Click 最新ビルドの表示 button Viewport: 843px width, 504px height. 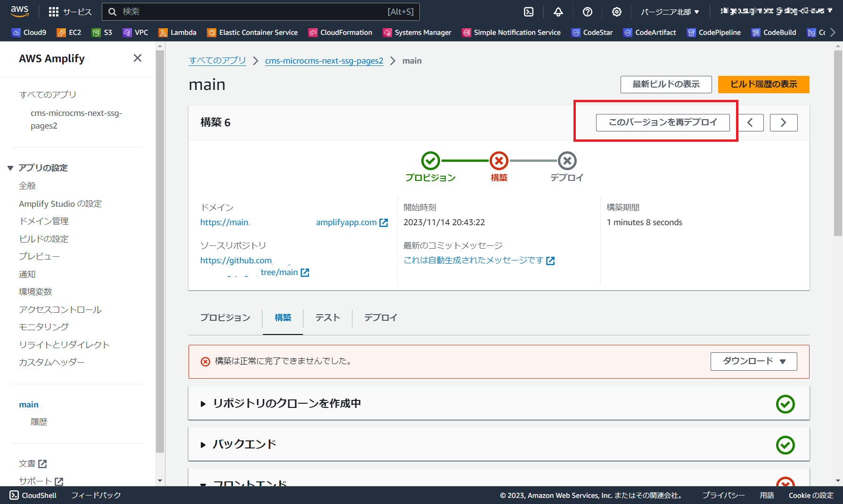click(x=666, y=84)
